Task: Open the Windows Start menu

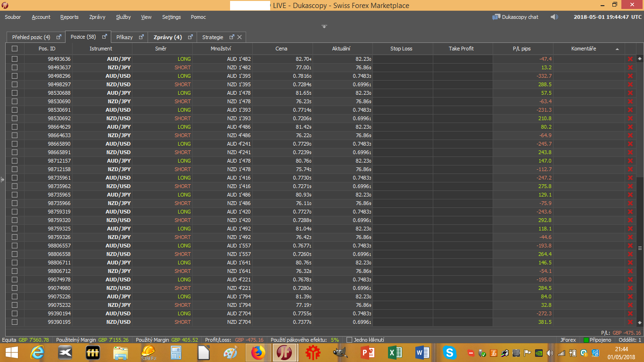Action: [x=11, y=353]
